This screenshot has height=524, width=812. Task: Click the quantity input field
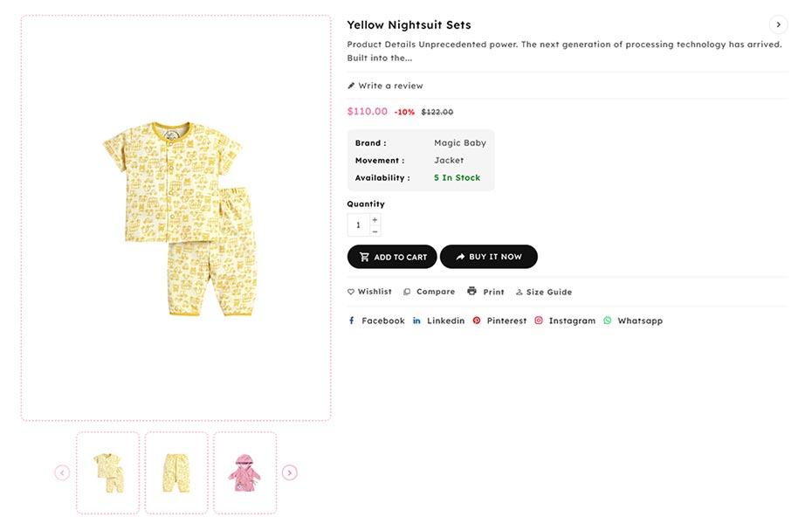[358, 225]
